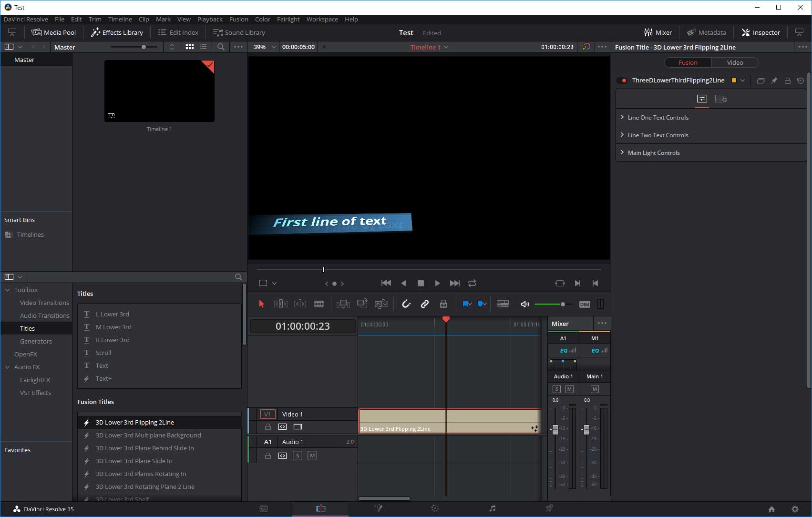Open the Fusion menu
This screenshot has width=812, height=517.
pos(238,19)
